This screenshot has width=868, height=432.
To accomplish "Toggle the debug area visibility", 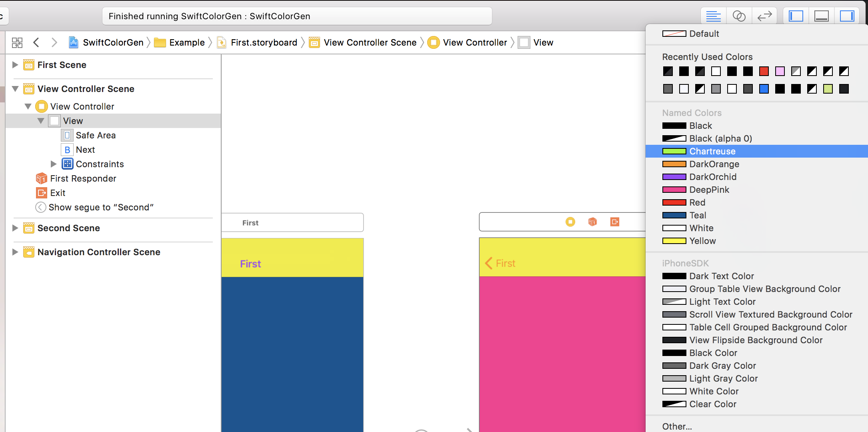I will point(821,16).
